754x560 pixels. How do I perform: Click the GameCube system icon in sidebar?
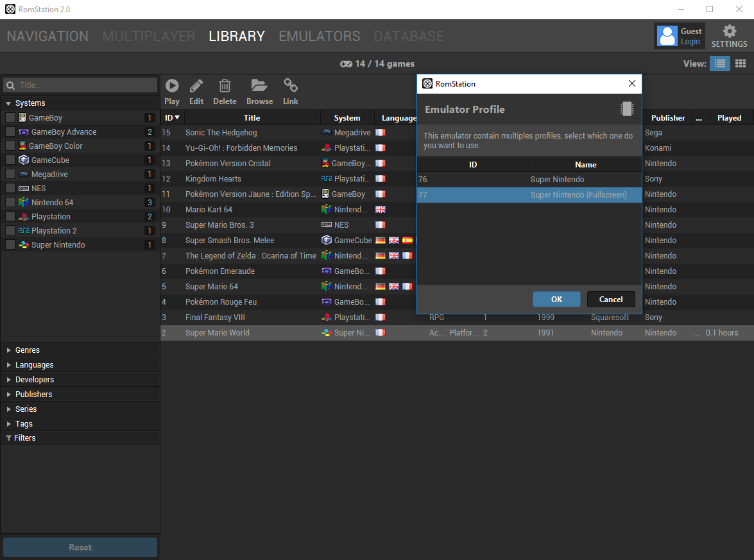24,160
